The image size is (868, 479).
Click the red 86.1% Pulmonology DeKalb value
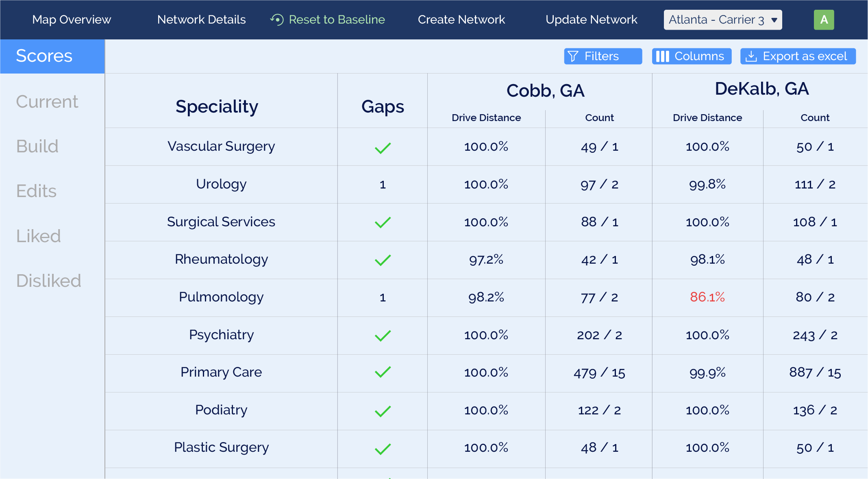point(707,297)
